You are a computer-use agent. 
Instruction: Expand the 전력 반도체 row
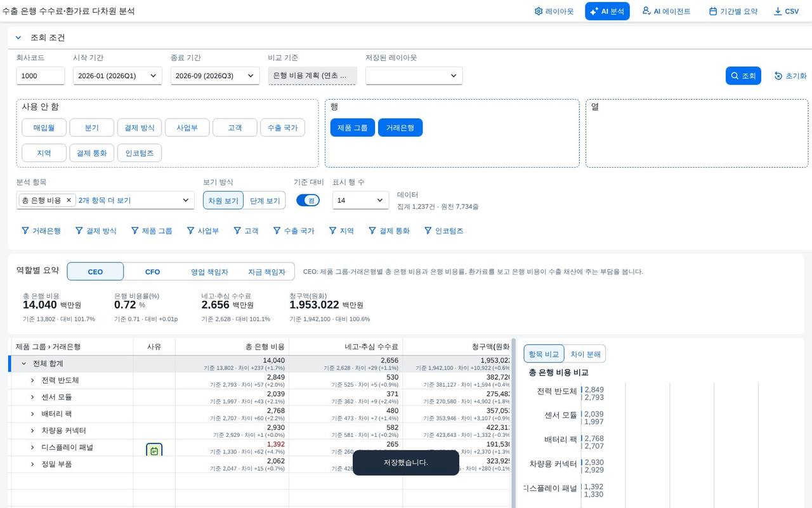click(x=32, y=380)
